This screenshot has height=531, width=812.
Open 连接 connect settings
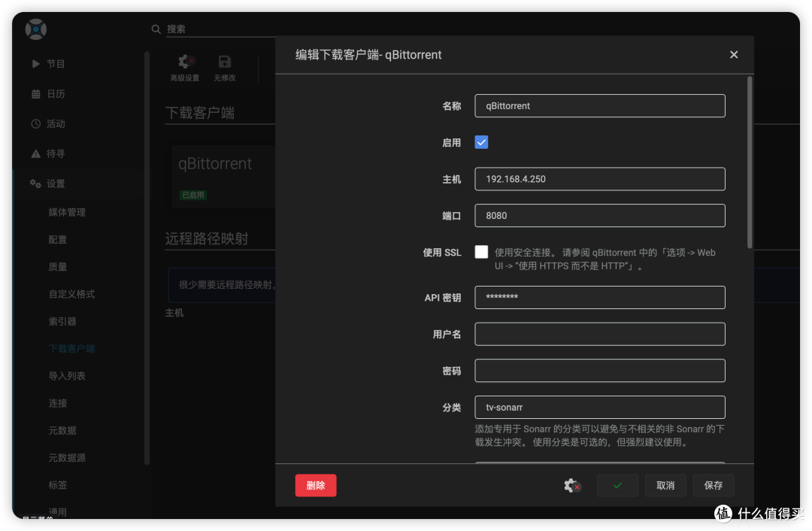coord(58,403)
